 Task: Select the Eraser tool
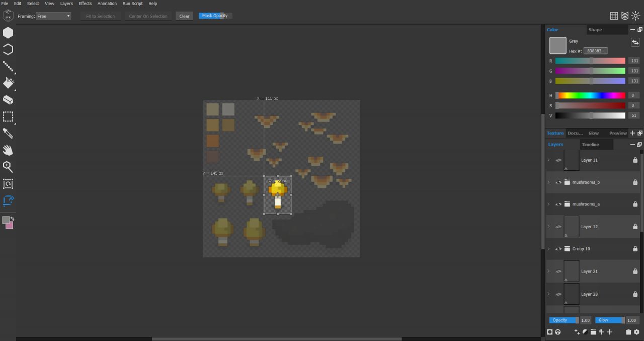pos(8,100)
